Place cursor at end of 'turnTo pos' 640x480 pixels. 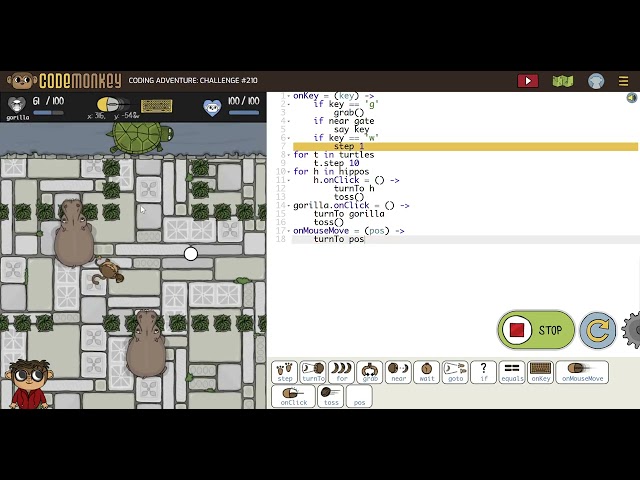364,239
